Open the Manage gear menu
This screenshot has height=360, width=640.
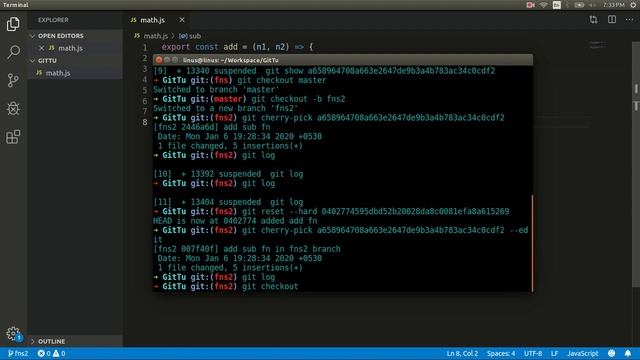(13, 334)
